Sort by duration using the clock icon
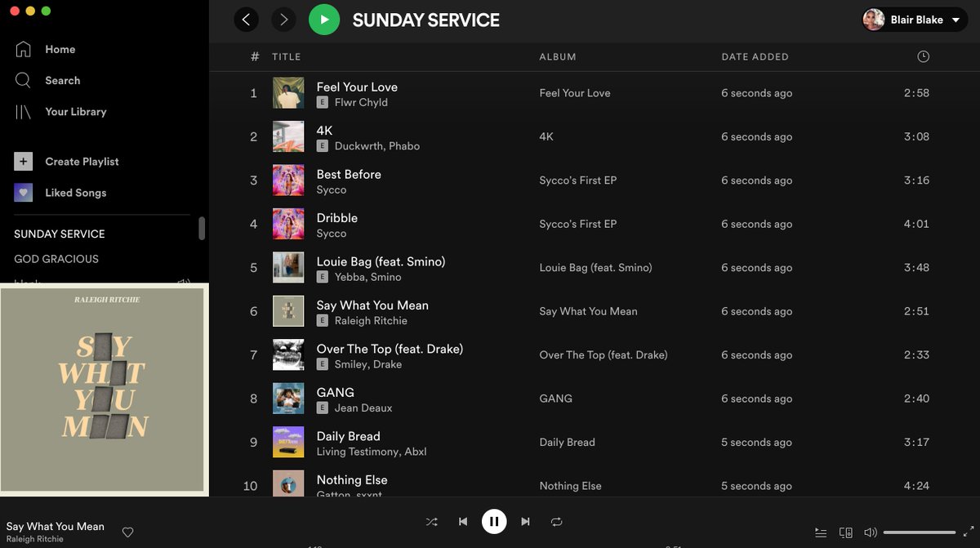 pyautogui.click(x=923, y=56)
